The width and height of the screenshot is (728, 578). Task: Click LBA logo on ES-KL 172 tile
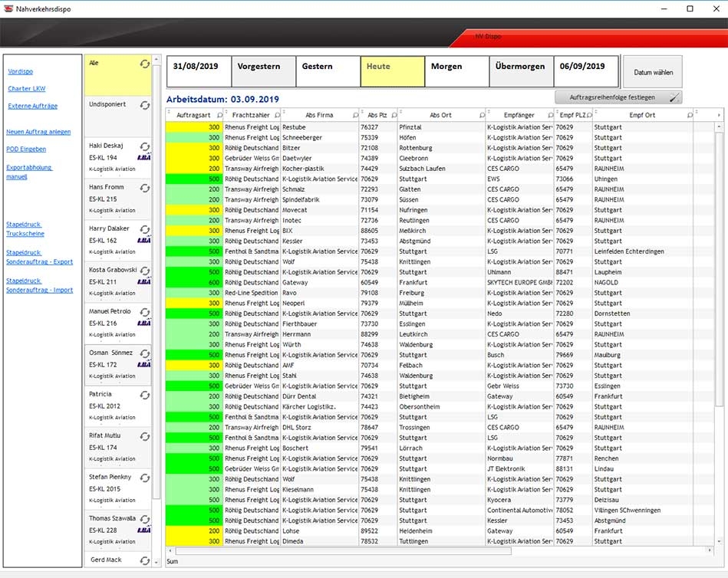[144, 365]
